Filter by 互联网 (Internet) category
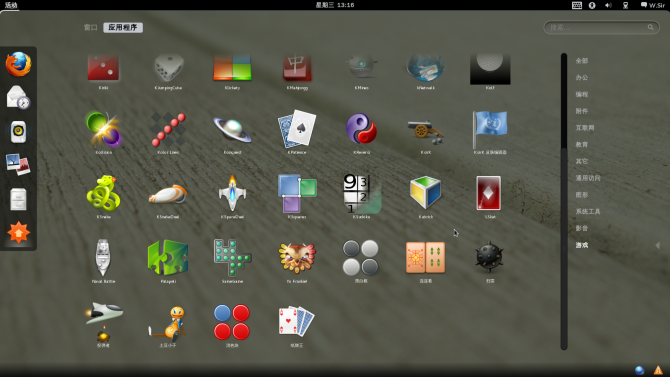Screen dimensions: 670x377 tap(585, 128)
